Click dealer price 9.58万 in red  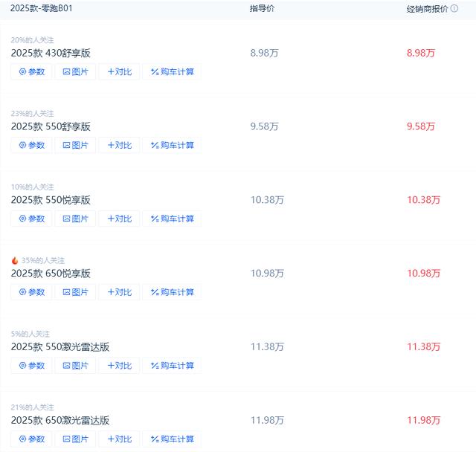pyautogui.click(x=421, y=126)
